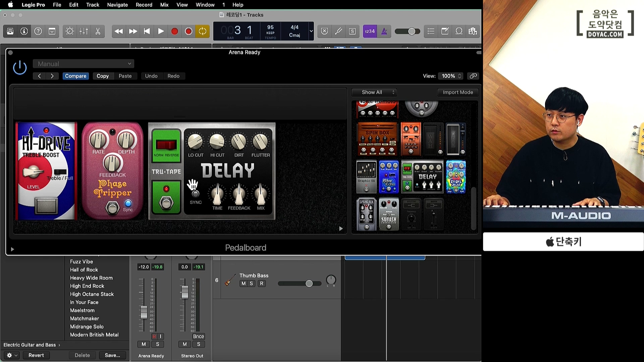Click the Phase Tripper RATE knob
644x362 pixels.
(98, 139)
